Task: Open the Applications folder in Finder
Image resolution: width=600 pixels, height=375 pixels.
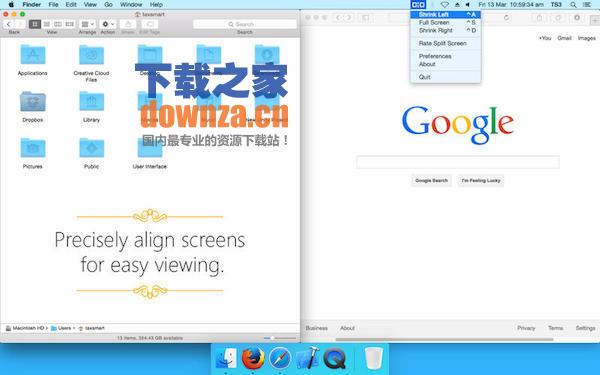Action: pos(33,55)
